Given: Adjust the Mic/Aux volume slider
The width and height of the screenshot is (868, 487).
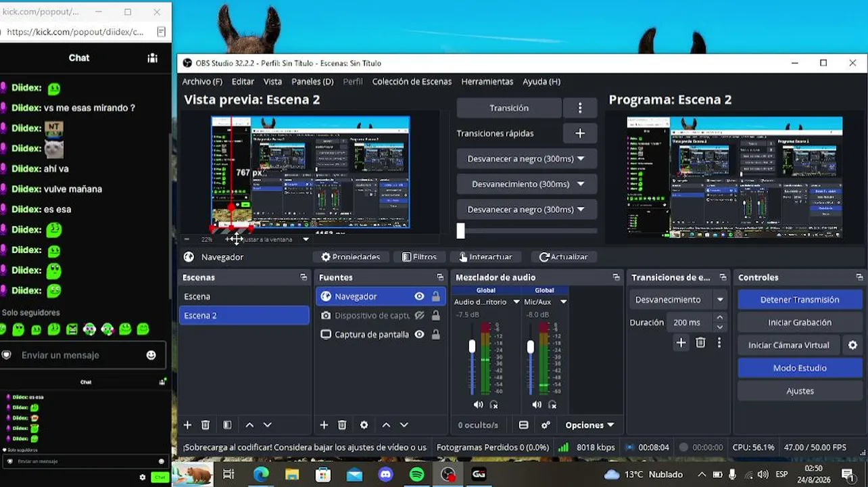Looking at the screenshot, I should pos(530,346).
